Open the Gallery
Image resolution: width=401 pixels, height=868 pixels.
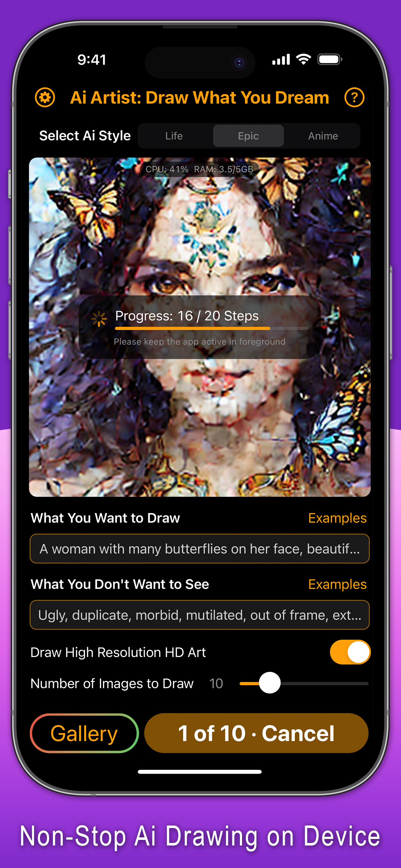[x=84, y=733]
